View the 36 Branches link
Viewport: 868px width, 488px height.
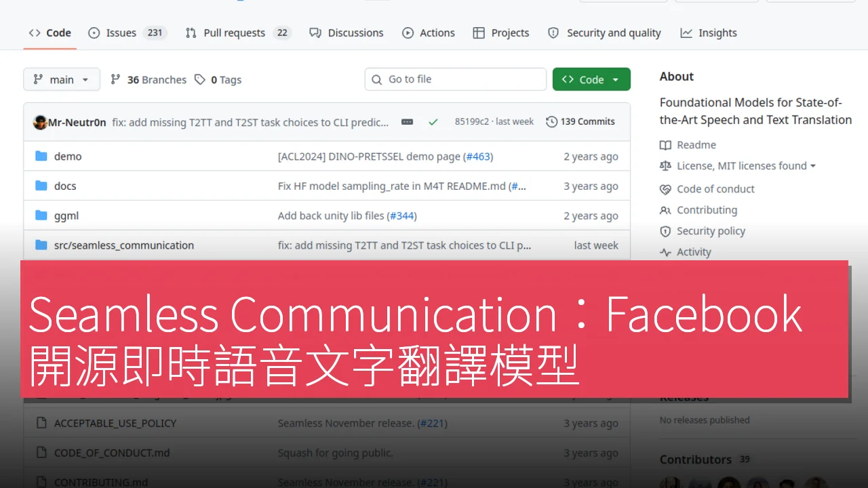[149, 79]
